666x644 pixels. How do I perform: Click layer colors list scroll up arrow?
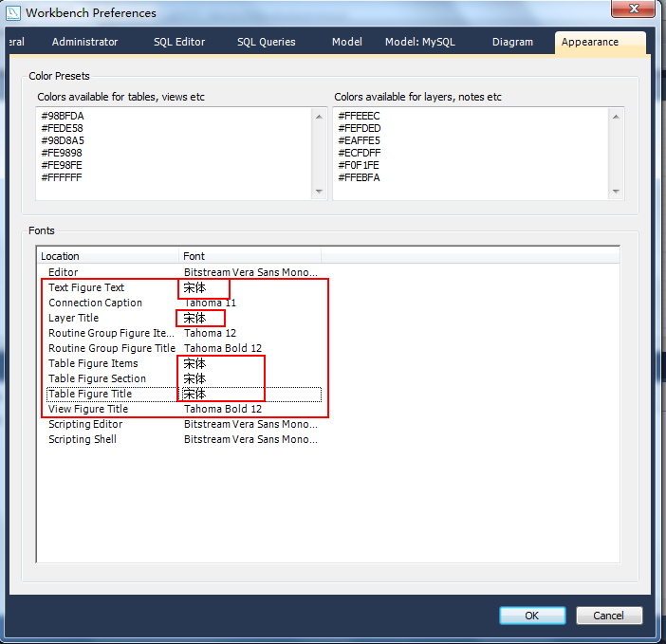(616, 117)
